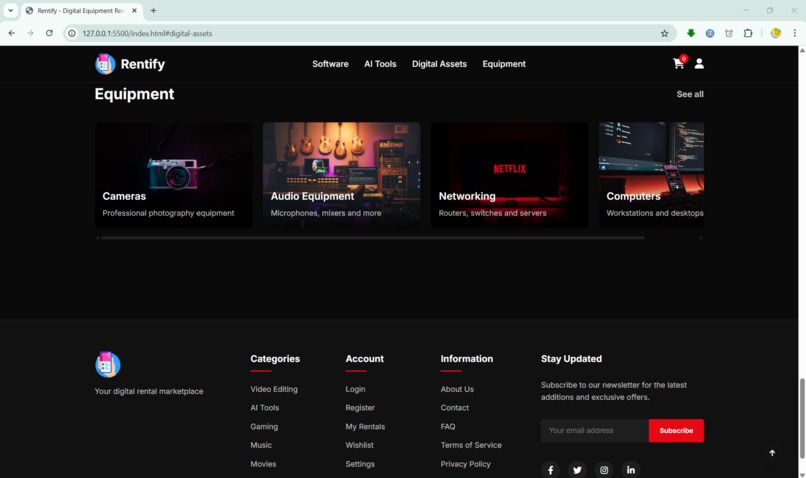Open the LinkedIn social icon

pos(631,470)
